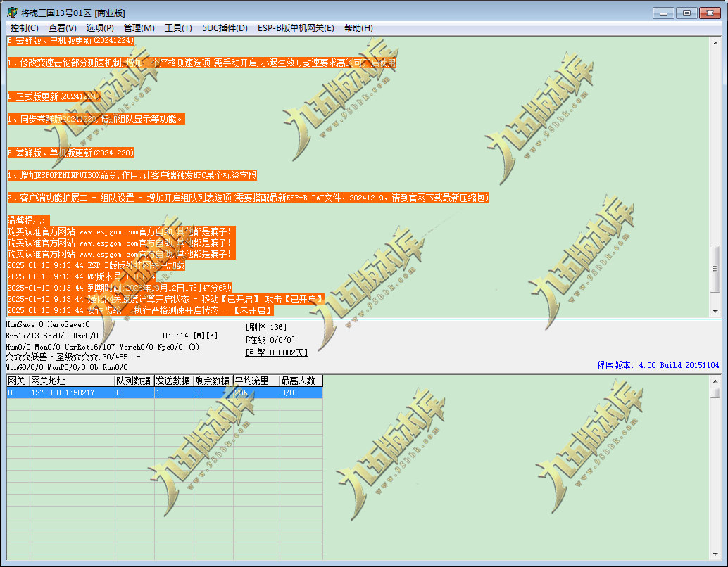
Task: Select gateway row 127.0.0.1:50217
Action: click(165, 393)
